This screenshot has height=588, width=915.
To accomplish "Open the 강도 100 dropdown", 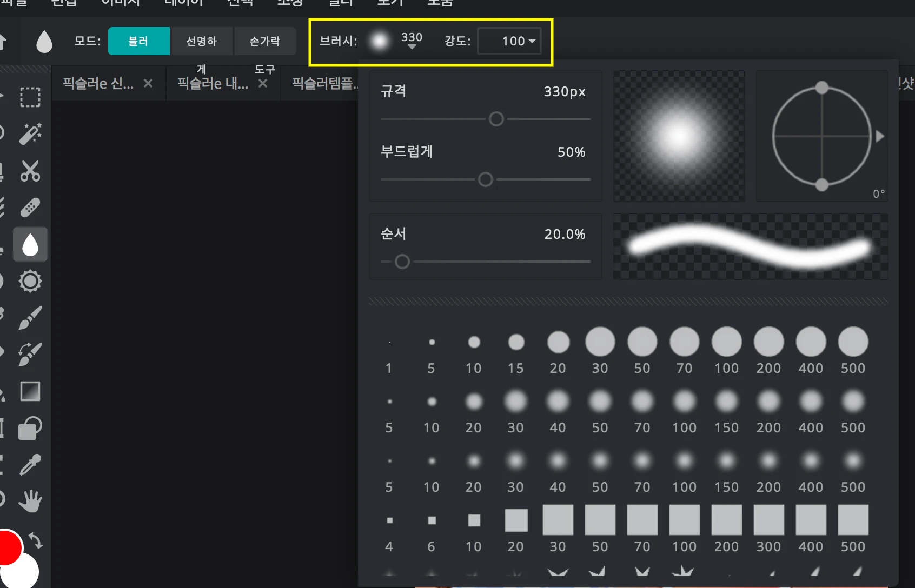I will tap(509, 41).
